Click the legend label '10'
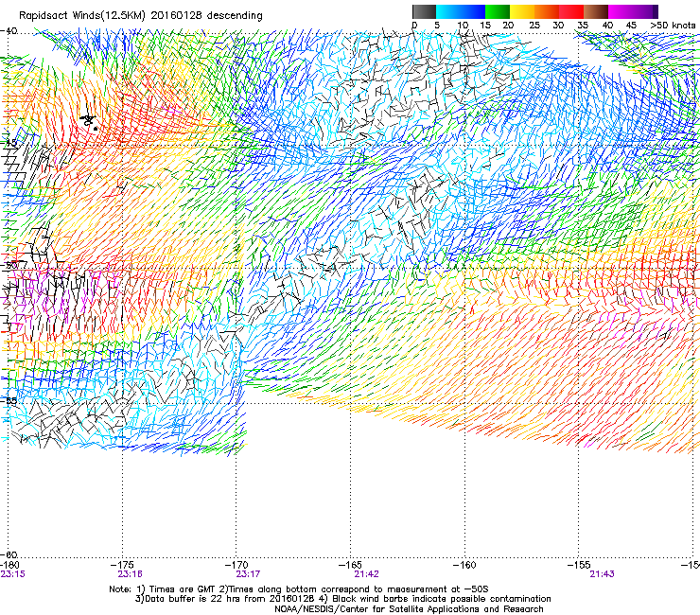 [x=463, y=26]
